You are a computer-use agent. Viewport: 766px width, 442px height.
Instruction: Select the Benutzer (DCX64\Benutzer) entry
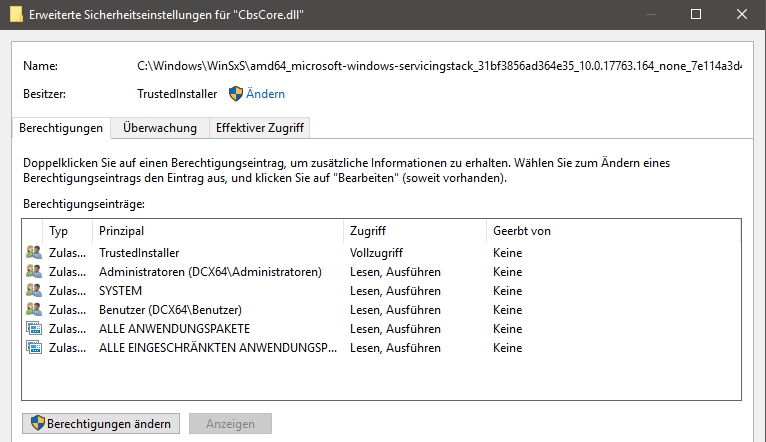pyautogui.click(x=170, y=310)
